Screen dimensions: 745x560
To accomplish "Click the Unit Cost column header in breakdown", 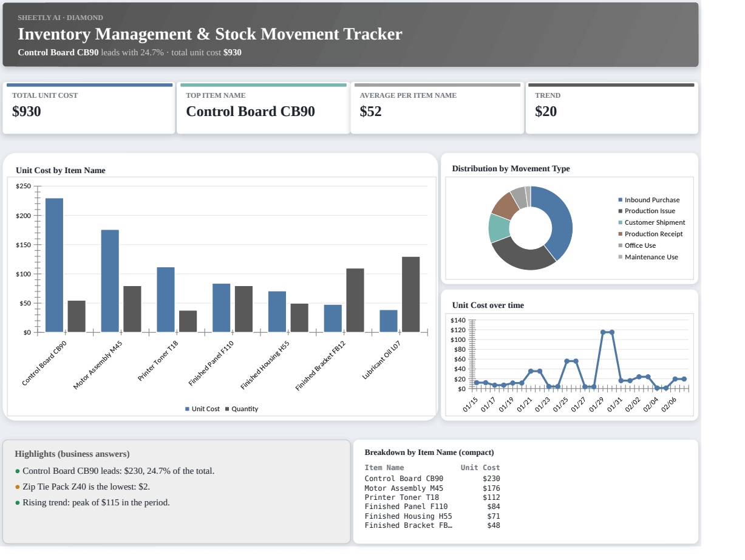I will (x=480, y=468).
